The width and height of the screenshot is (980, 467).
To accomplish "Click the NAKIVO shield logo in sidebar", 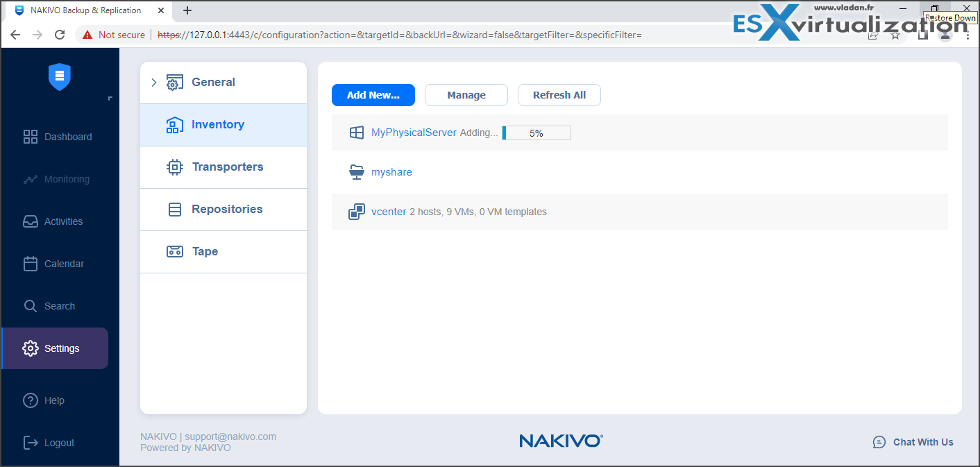I will pos(60,76).
